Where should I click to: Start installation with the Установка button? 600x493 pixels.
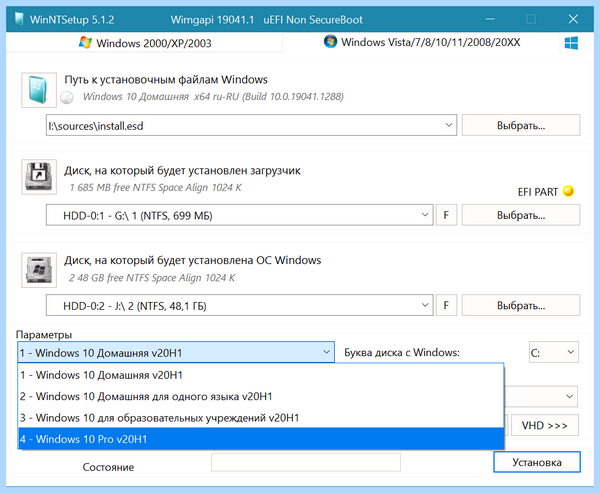tap(536, 462)
